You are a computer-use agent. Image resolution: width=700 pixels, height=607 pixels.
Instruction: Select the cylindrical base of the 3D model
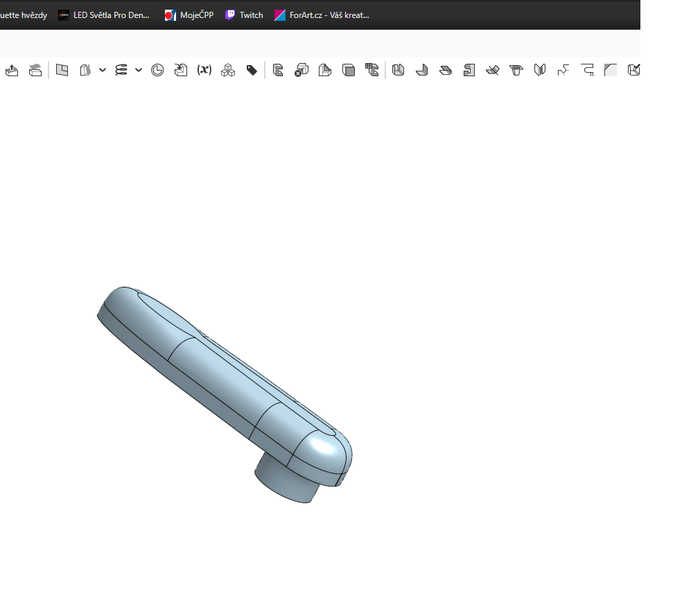(x=284, y=482)
